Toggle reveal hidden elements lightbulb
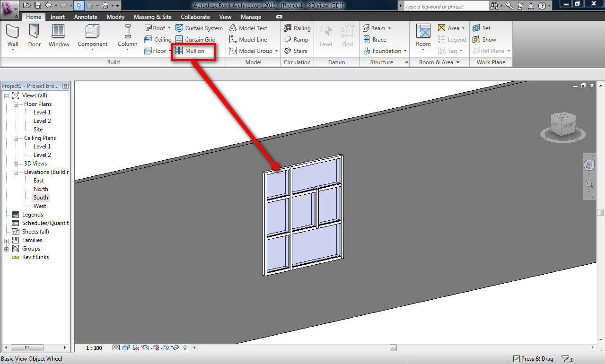605x364 pixels. click(x=185, y=347)
